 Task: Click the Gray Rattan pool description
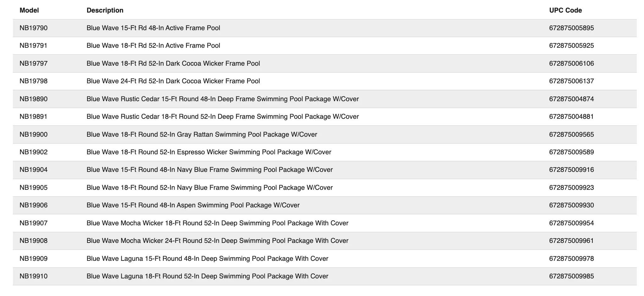click(x=202, y=134)
